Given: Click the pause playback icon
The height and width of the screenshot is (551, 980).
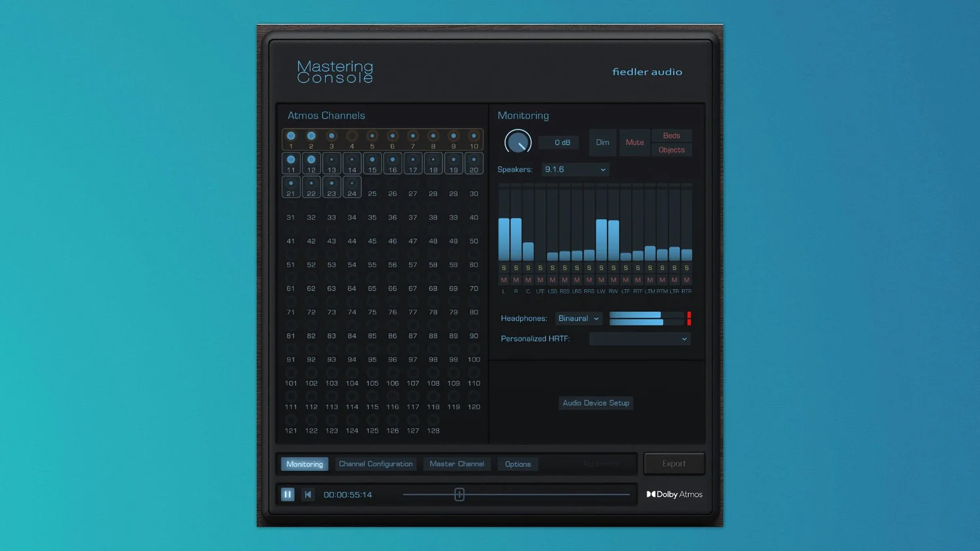Looking at the screenshot, I should pos(287,494).
